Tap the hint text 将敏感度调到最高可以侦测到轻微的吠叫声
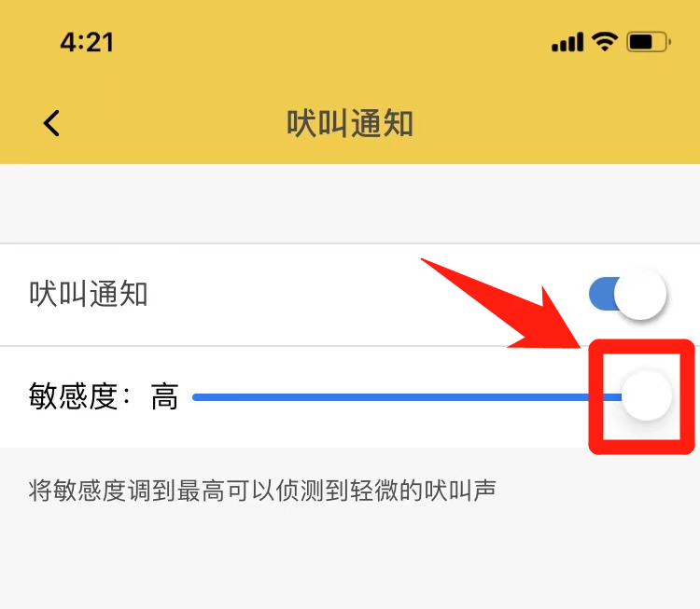The image size is (700, 609). pos(262,491)
